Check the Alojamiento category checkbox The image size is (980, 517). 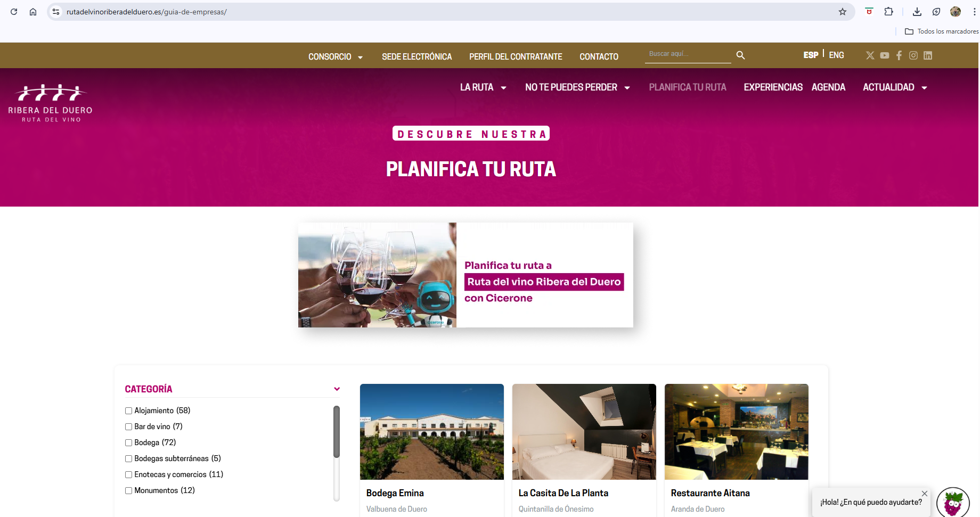pyautogui.click(x=128, y=411)
